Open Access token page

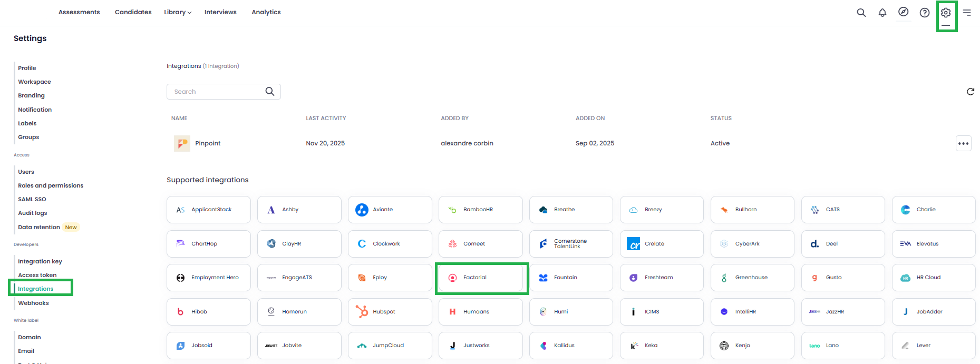click(37, 275)
